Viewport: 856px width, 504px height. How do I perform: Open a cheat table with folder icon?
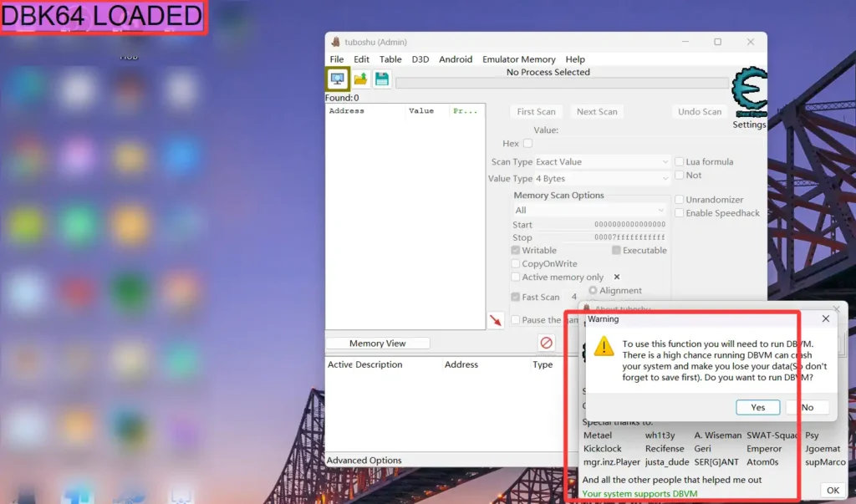pos(360,79)
